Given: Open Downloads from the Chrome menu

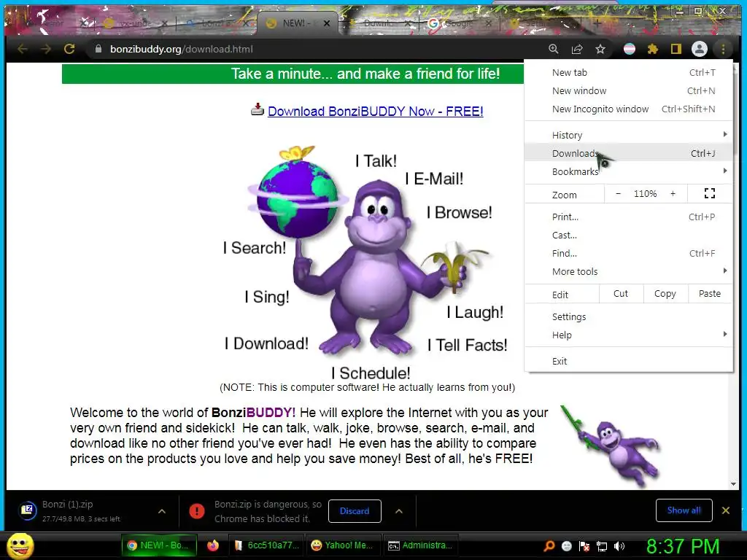Looking at the screenshot, I should [x=628, y=153].
